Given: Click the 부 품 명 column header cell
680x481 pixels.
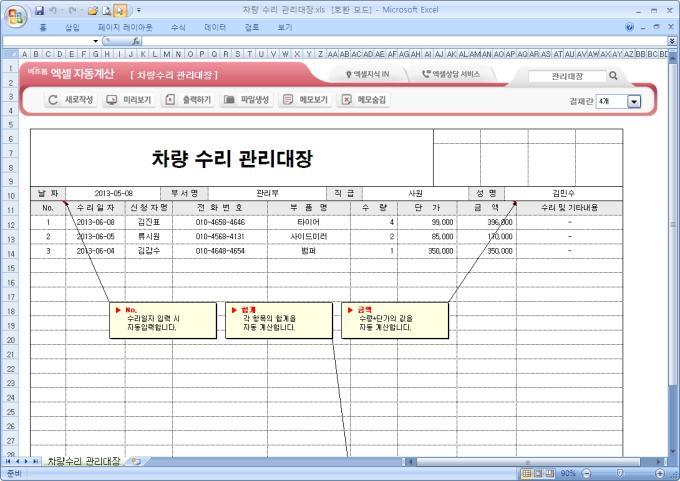Looking at the screenshot, I should click(309, 208).
